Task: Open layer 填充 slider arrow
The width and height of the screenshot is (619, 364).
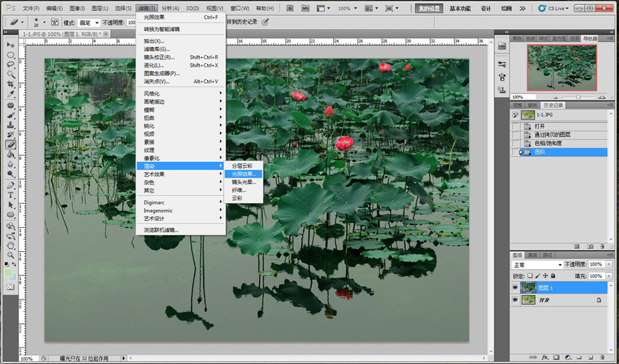Action: click(x=609, y=276)
